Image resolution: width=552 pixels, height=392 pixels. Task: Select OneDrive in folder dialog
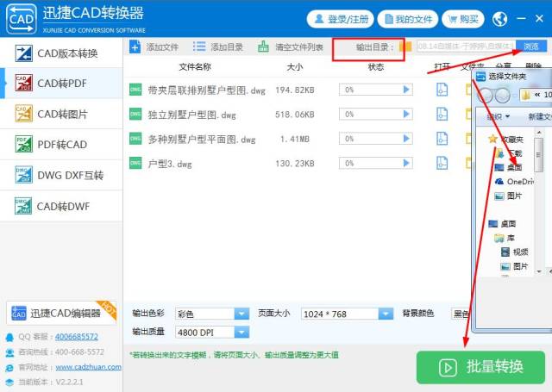514,182
